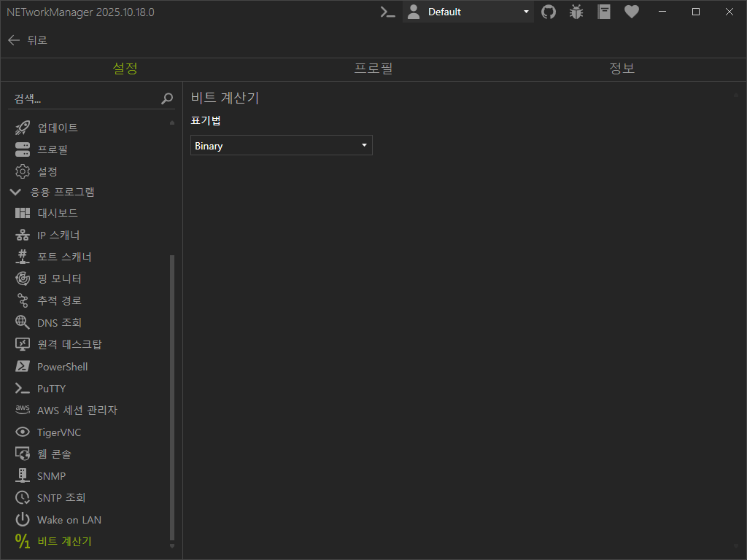
Task: Click the magnifier search icon
Action: coord(167,98)
